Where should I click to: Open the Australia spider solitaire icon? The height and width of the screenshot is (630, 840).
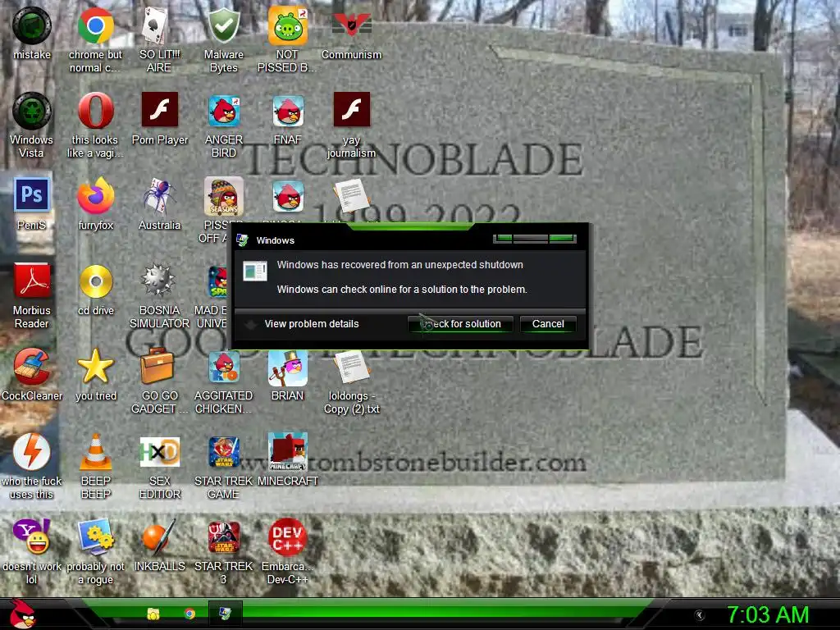(159, 196)
